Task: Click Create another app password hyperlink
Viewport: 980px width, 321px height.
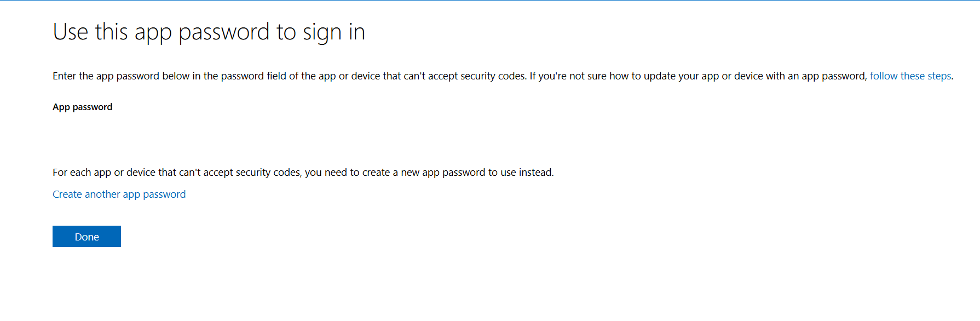Action: tap(119, 194)
